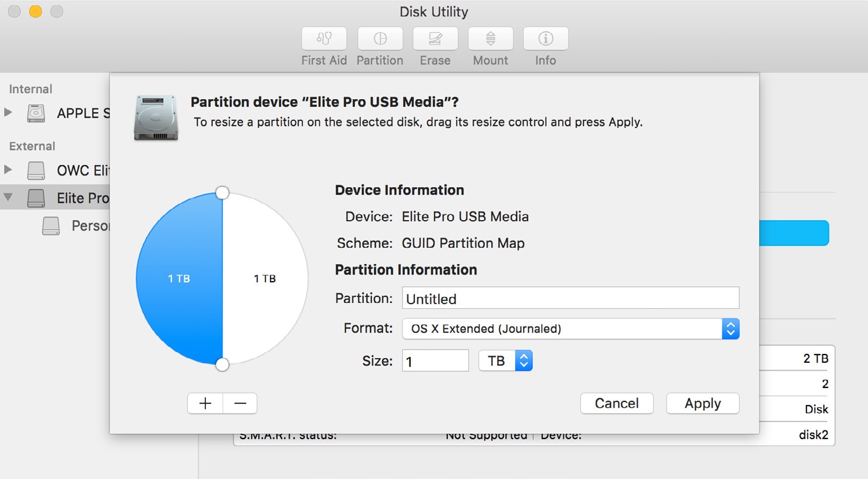868x479 pixels.
Task: Select the OWC Elite external drive icon
Action: coord(36,170)
